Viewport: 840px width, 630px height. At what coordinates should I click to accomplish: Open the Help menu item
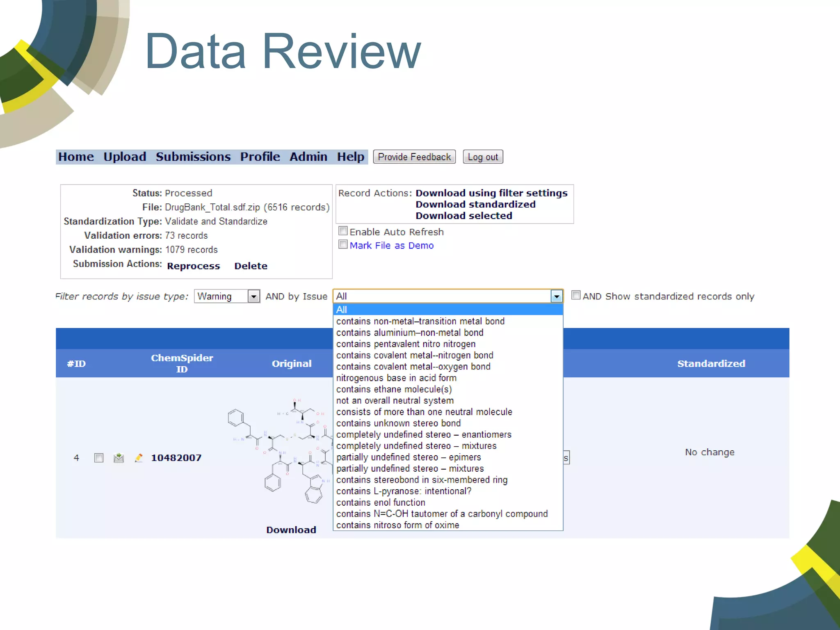pos(351,157)
